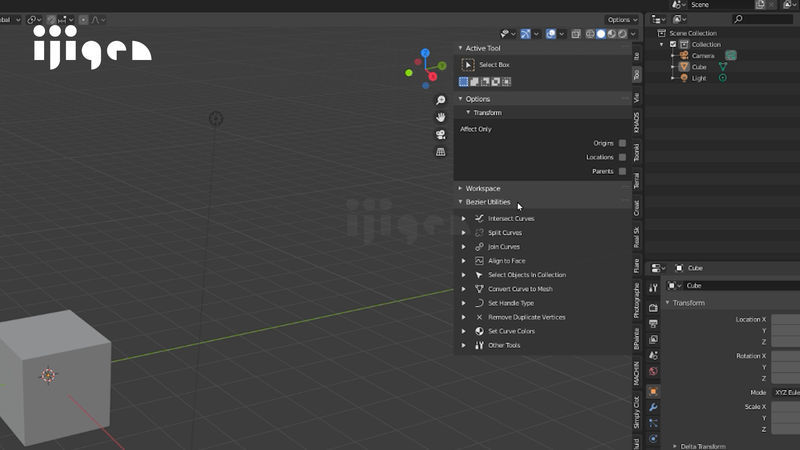Toggle the camera view icon in viewport
800x450 pixels.
(x=440, y=135)
